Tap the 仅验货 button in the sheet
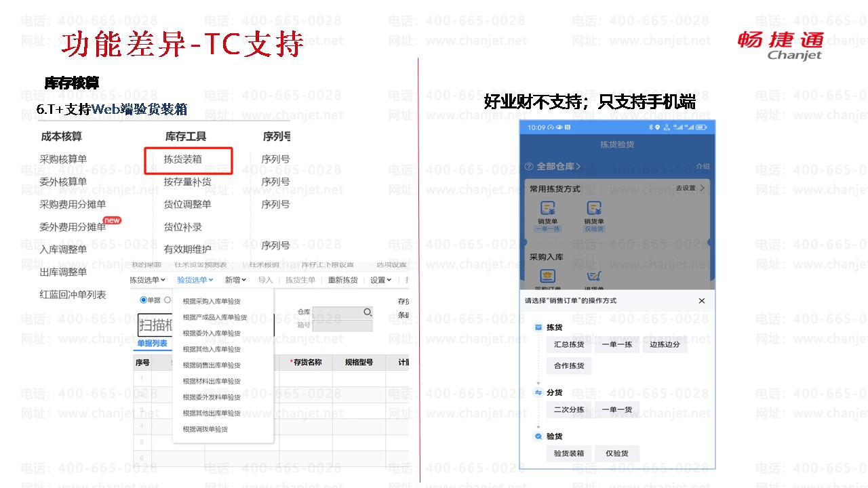Image resolution: width=868 pixels, height=488 pixels. pyautogui.click(x=617, y=453)
